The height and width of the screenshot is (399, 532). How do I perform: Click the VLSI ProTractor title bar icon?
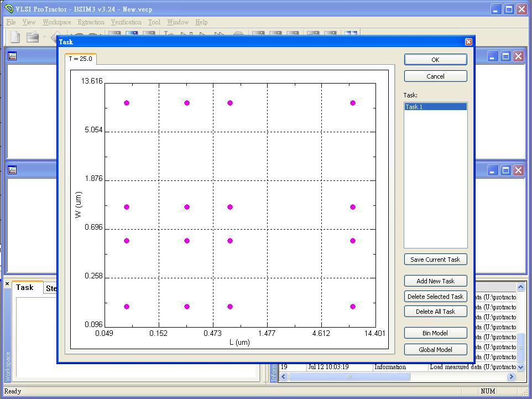coord(9,9)
